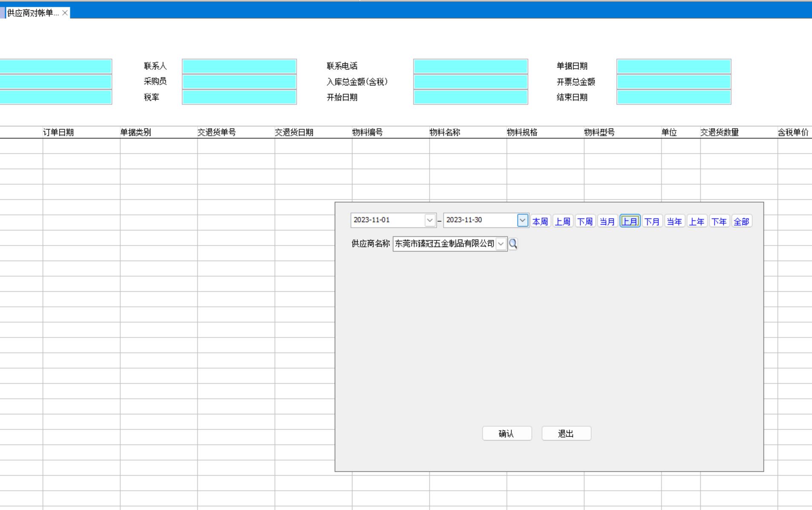
Task: Click the 物料名称 column header
Action: [445, 132]
